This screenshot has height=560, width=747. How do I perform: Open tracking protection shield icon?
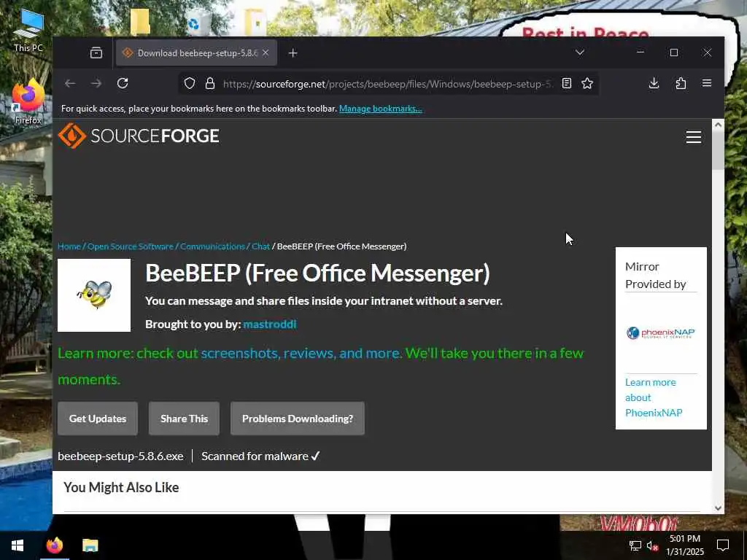(190, 83)
